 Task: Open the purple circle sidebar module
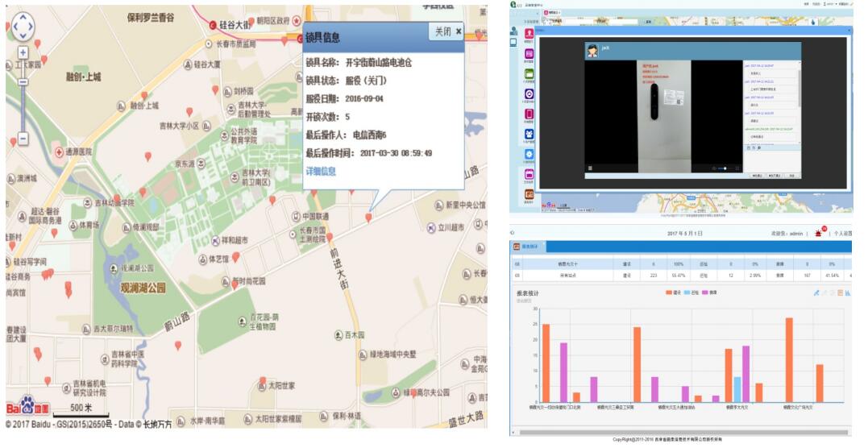530,93
